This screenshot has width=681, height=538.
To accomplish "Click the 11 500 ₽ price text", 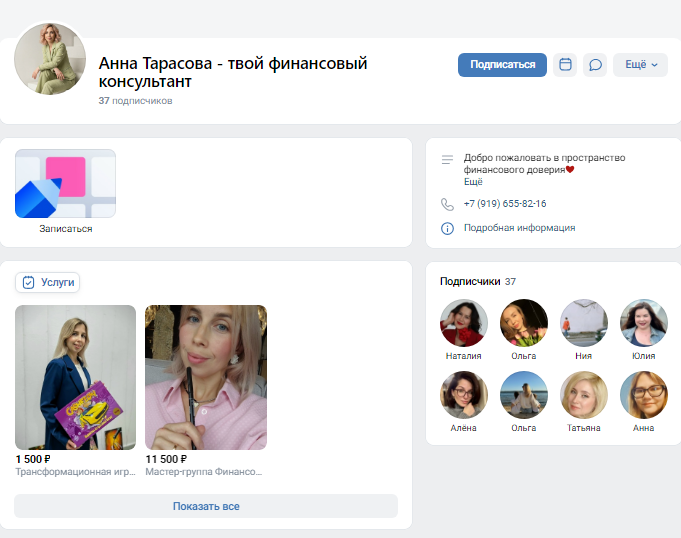I will click(166, 459).
